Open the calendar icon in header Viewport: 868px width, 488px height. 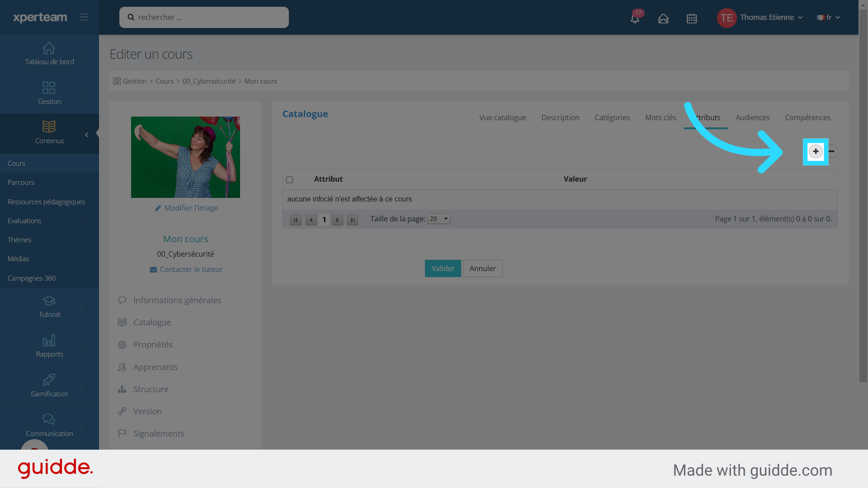(x=692, y=19)
